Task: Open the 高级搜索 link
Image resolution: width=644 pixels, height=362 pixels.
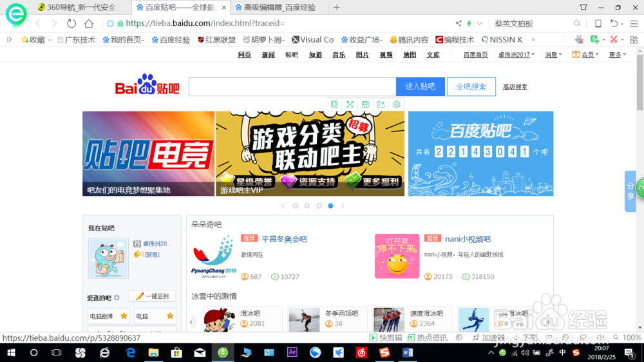Action: coord(515,87)
